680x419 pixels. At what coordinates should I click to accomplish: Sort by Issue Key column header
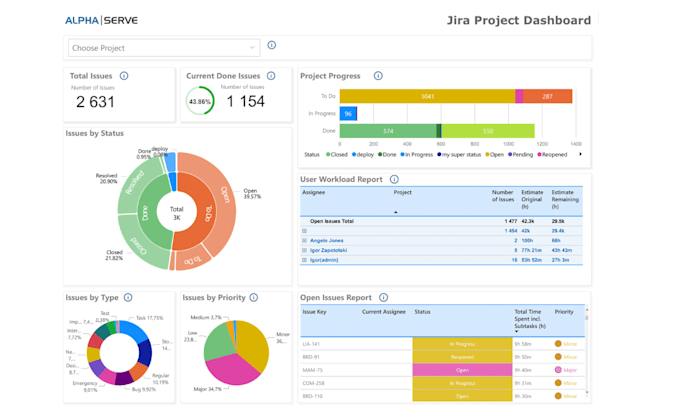coord(314,312)
